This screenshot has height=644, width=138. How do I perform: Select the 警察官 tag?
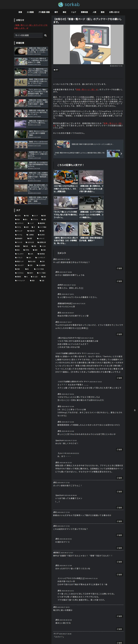click(x=18, y=277)
